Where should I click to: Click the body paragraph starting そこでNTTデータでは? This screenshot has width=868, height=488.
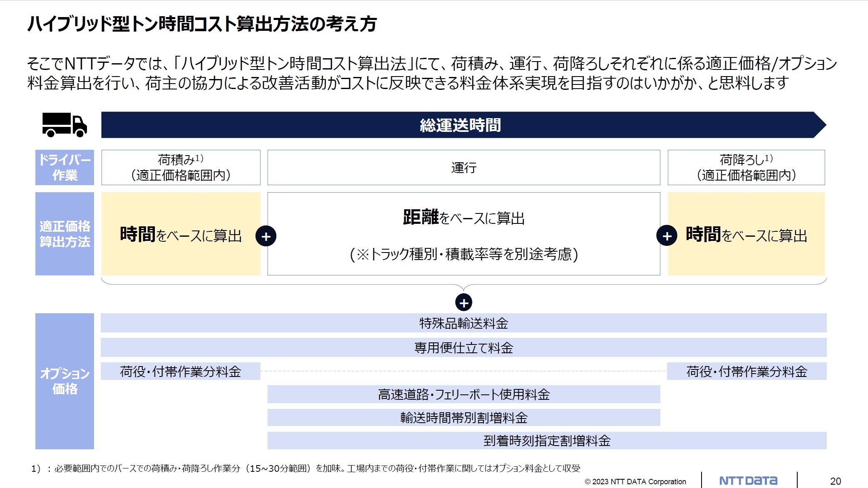(432, 73)
